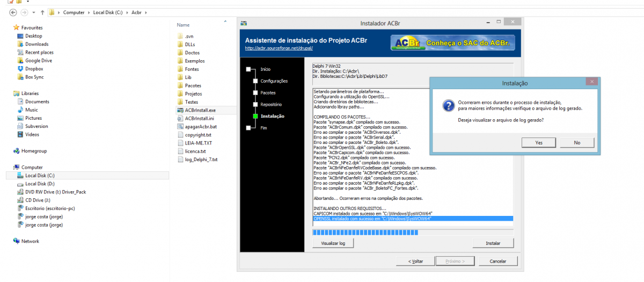
Task: Open Videos library
Action: coord(32,134)
